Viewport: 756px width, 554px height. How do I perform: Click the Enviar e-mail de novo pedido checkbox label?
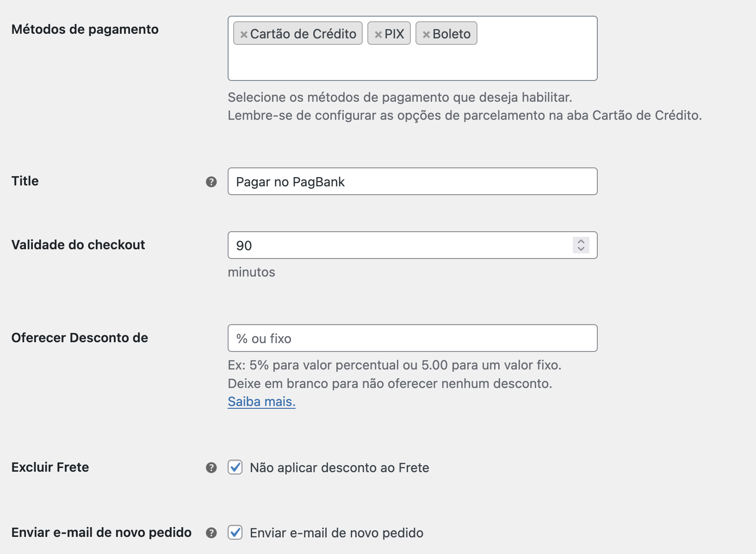tap(336, 533)
